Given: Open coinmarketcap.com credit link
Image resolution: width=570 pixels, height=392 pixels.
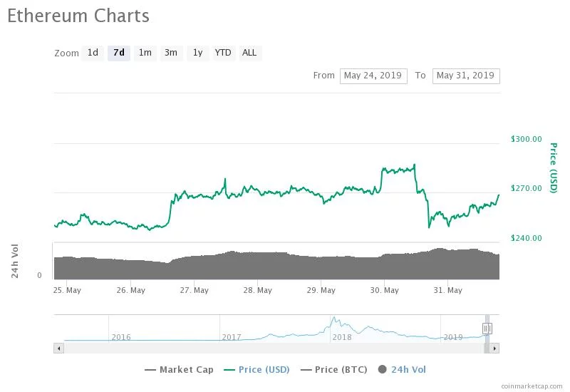Looking at the screenshot, I should coord(531,385).
